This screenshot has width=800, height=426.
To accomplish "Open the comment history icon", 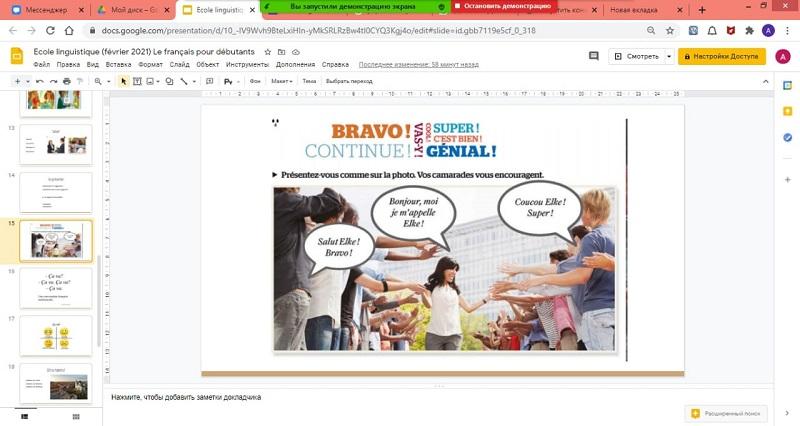I will (594, 56).
